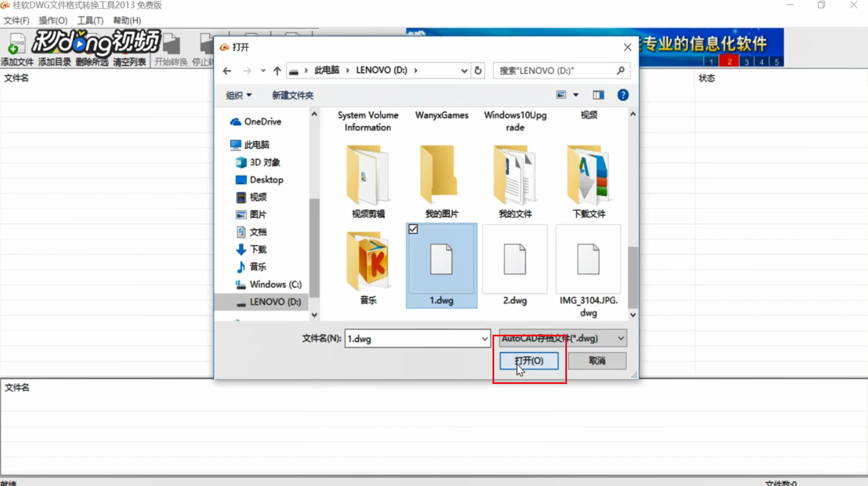Click the search LENOVO (D:) box

point(555,70)
